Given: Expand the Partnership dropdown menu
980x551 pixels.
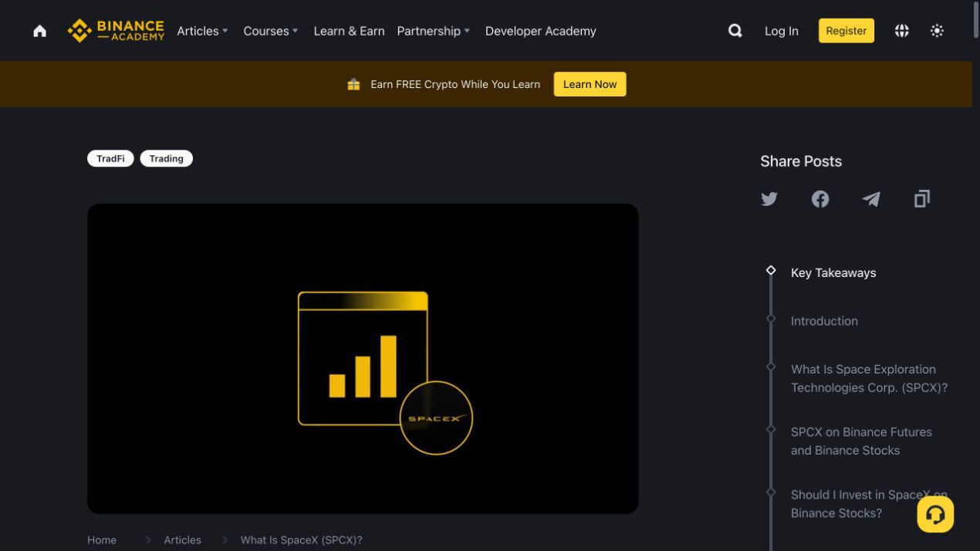Looking at the screenshot, I should point(433,31).
